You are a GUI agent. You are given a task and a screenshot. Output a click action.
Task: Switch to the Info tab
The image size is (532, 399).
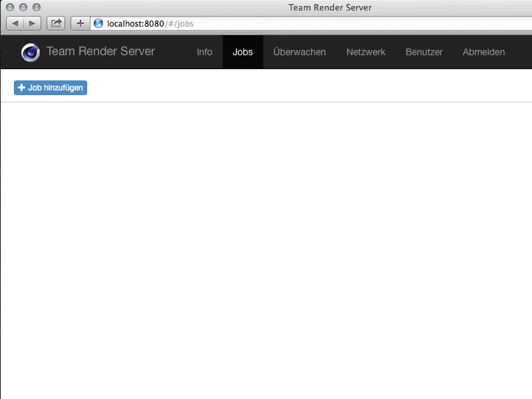(204, 52)
